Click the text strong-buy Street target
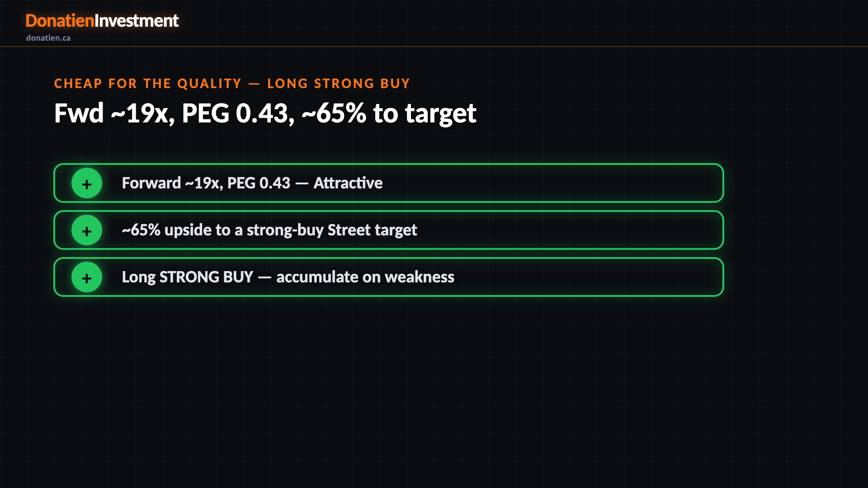The width and height of the screenshot is (868, 488). 332,230
